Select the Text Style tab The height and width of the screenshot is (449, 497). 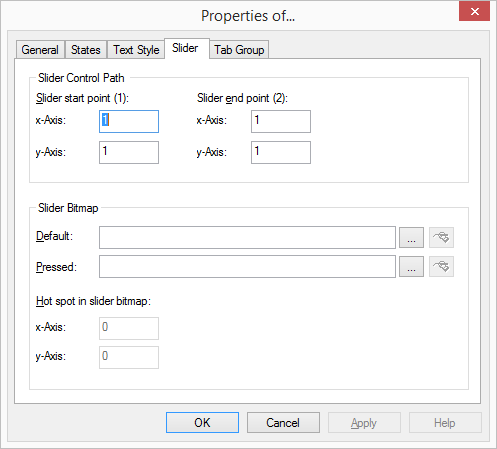click(x=136, y=50)
